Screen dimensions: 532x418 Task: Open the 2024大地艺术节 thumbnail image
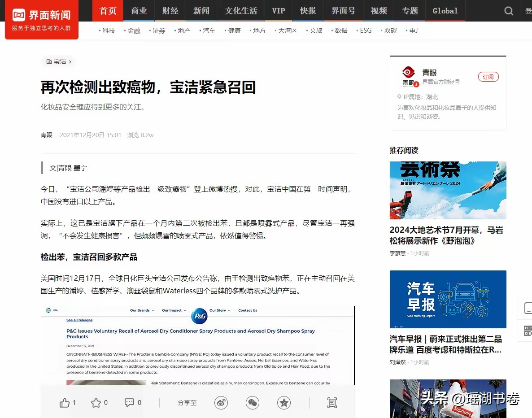point(448,190)
